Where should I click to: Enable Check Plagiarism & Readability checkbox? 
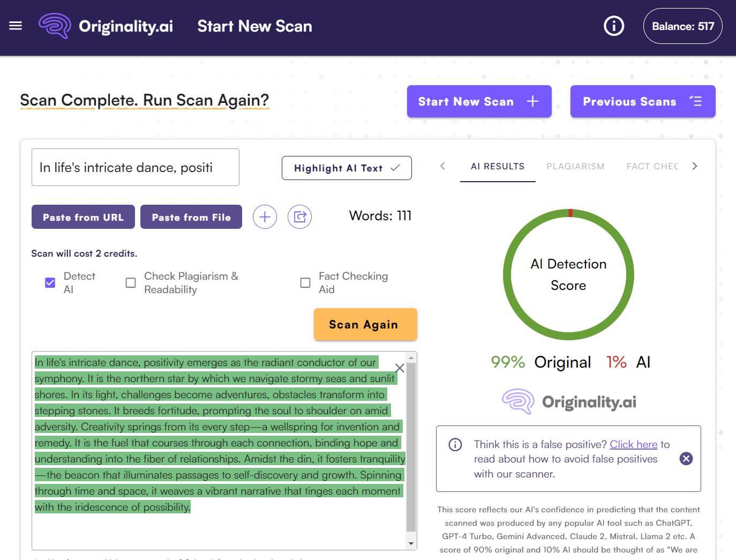[x=131, y=282]
